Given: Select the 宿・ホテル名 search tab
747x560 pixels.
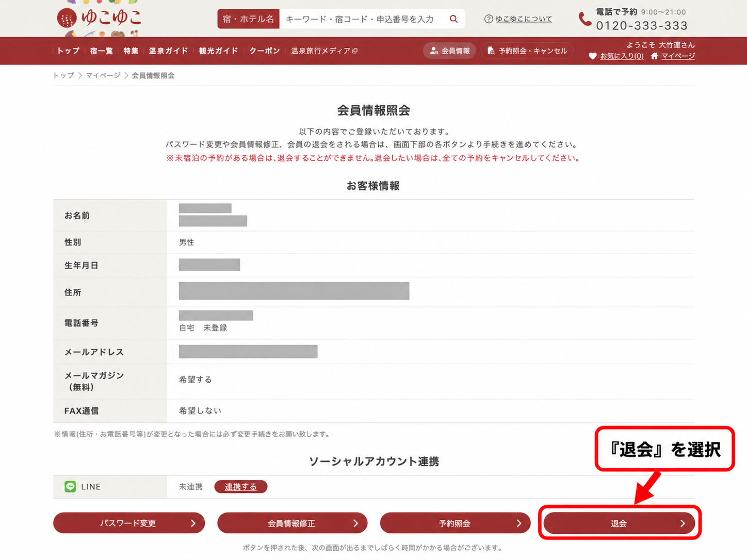Looking at the screenshot, I should 248,19.
